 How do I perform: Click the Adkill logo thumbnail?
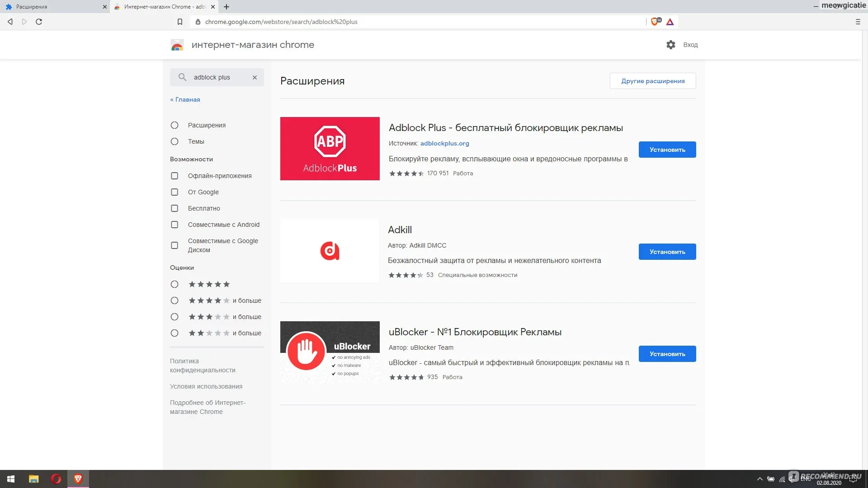[330, 251]
